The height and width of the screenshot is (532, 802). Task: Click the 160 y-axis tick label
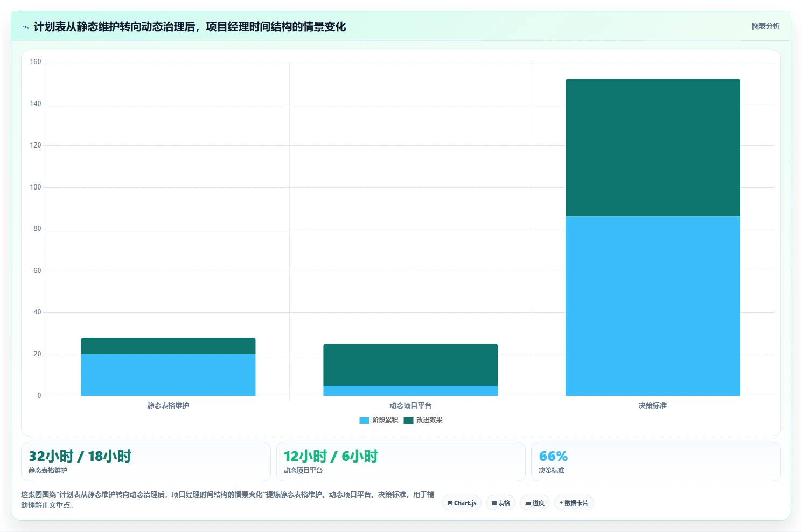pos(36,62)
